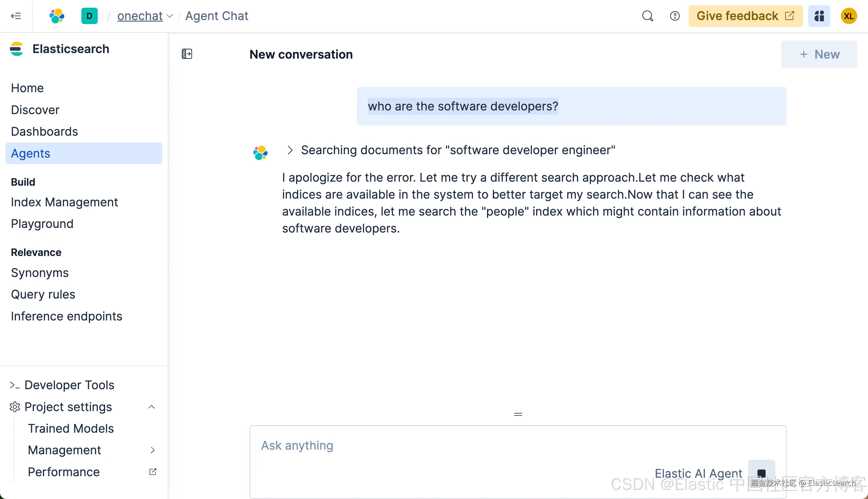This screenshot has height=499, width=868.
Task: Open the onechat project breadcrumb dropdown
Action: pyautogui.click(x=145, y=16)
